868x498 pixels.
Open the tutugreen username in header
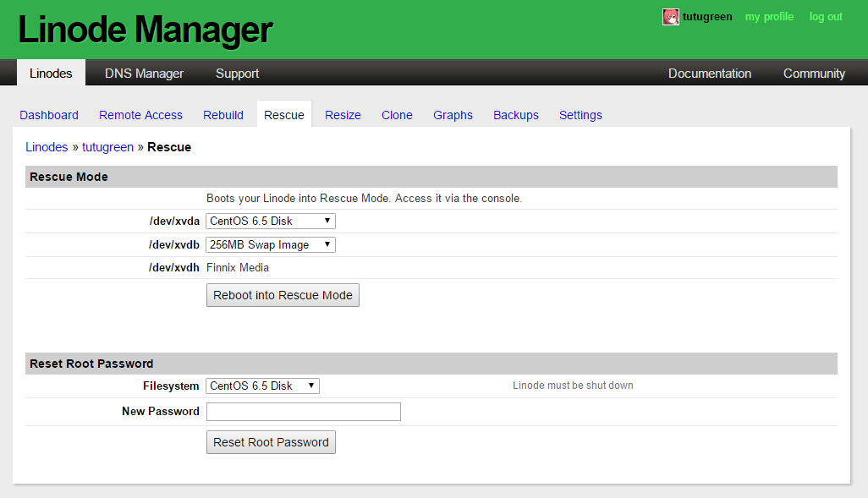click(x=707, y=17)
